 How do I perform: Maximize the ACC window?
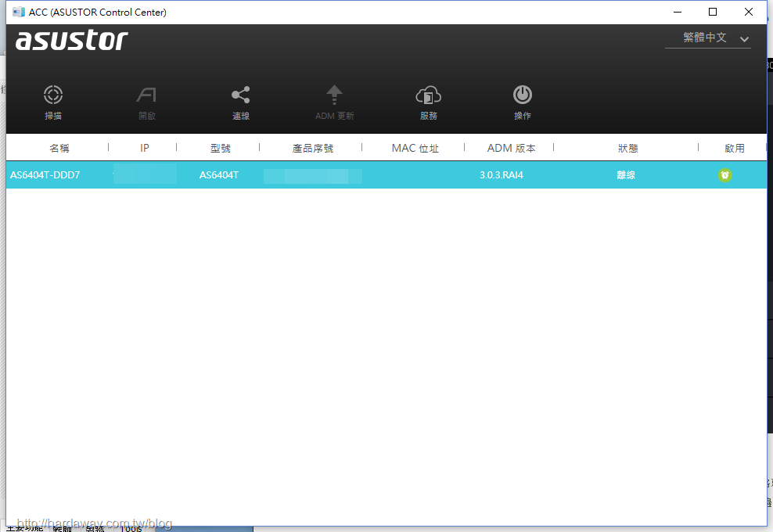[x=713, y=12]
